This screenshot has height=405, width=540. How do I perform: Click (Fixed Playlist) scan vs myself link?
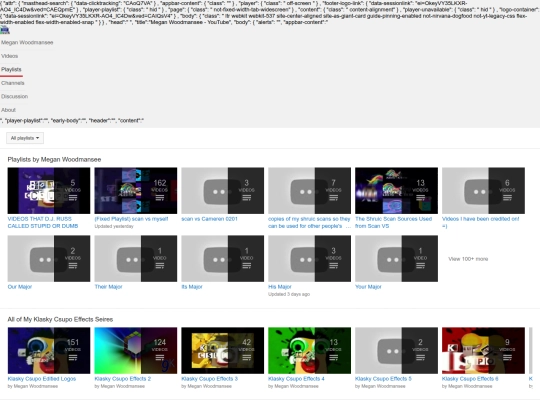[x=131, y=219]
